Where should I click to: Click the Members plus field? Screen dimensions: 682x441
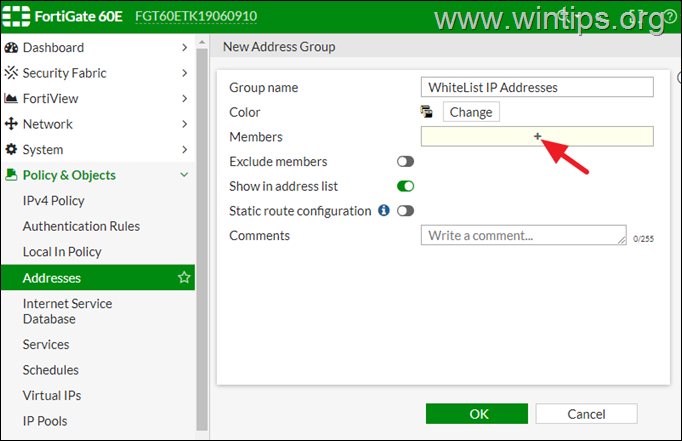coord(537,136)
